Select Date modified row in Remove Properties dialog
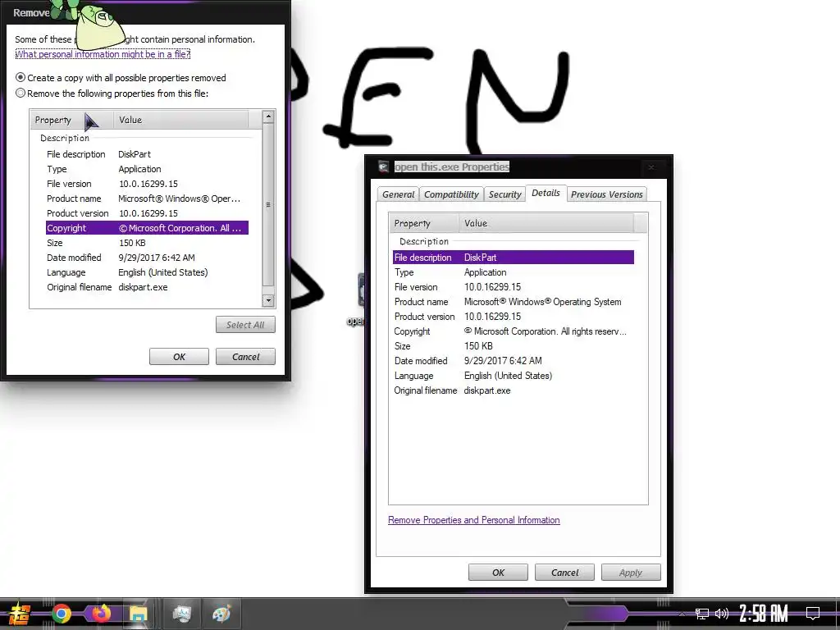The image size is (840, 630). point(147,258)
